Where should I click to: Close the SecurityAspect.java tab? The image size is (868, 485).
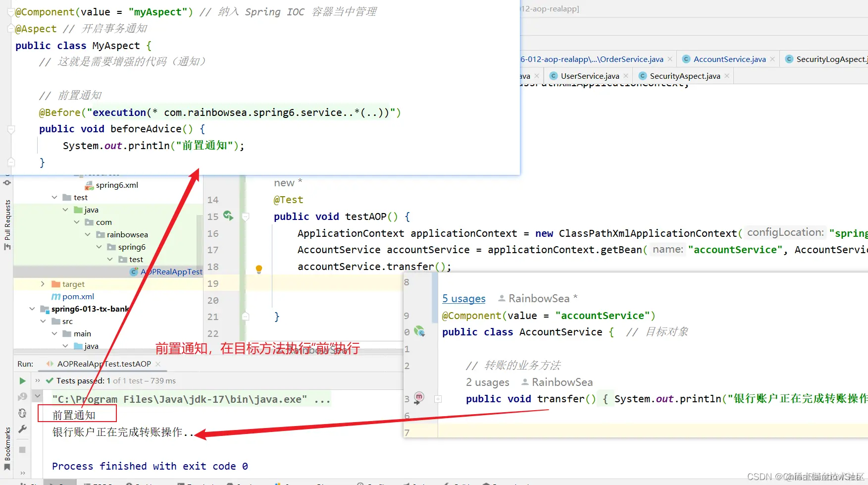coord(727,76)
